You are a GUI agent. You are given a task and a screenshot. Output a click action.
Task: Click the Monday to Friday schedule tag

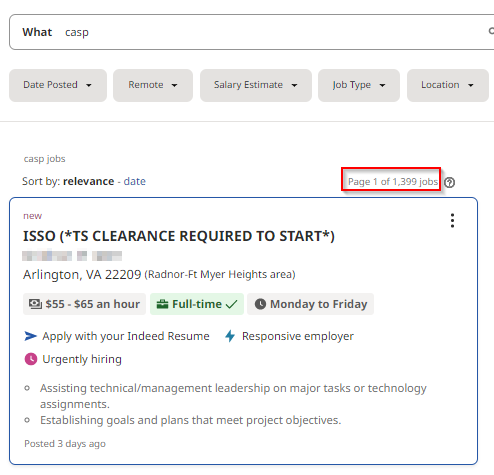coord(310,304)
